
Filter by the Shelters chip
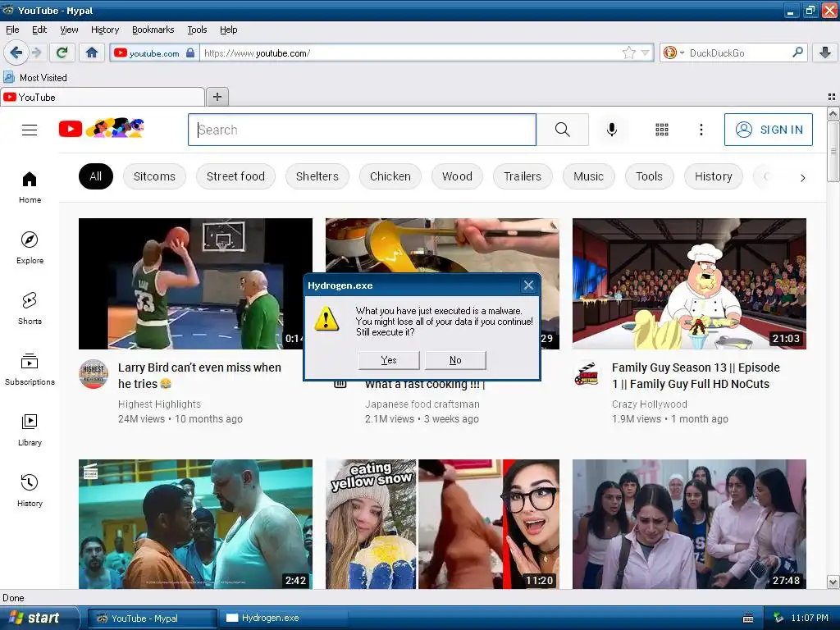pyautogui.click(x=317, y=176)
